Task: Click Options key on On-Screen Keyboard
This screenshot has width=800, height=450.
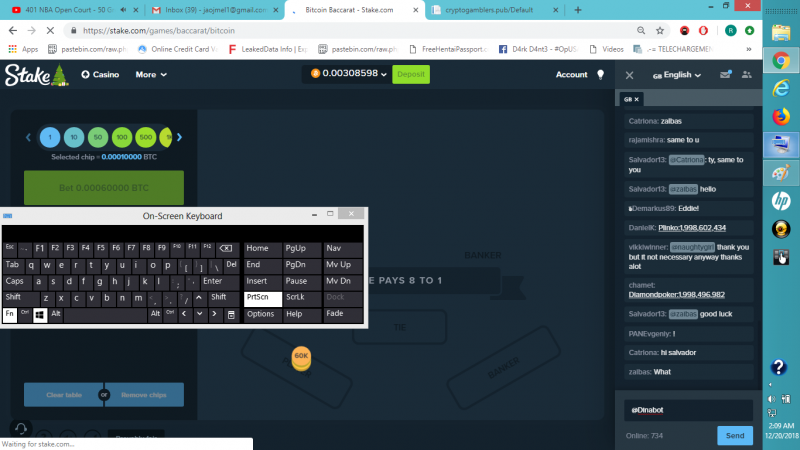Action: (263, 314)
